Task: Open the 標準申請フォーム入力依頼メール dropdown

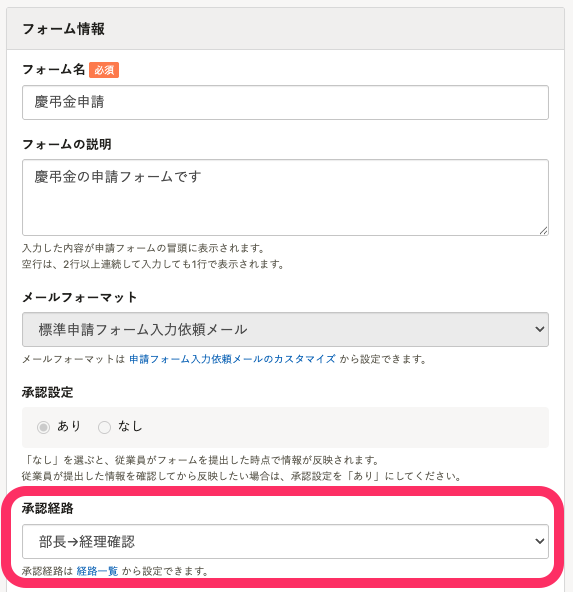Action: point(285,329)
